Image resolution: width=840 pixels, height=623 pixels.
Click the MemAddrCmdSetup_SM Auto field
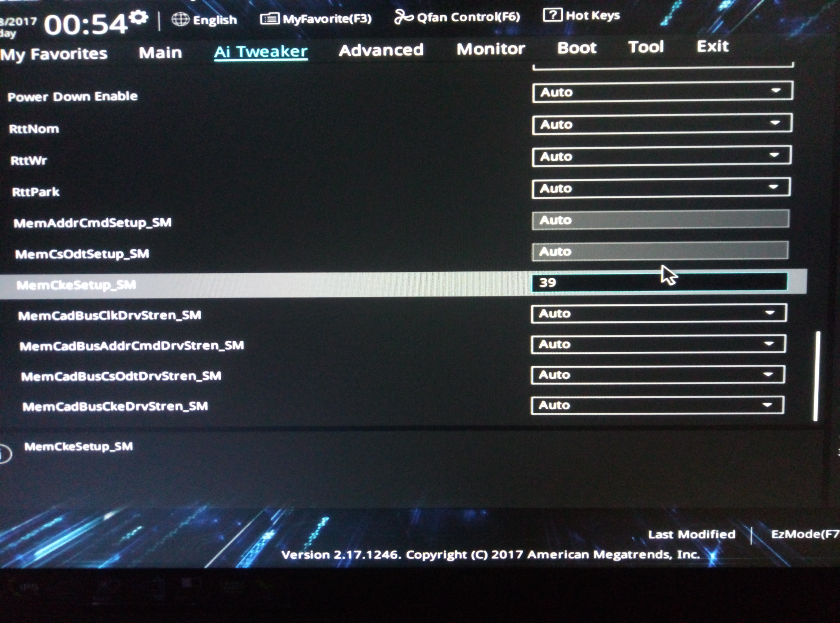click(660, 220)
